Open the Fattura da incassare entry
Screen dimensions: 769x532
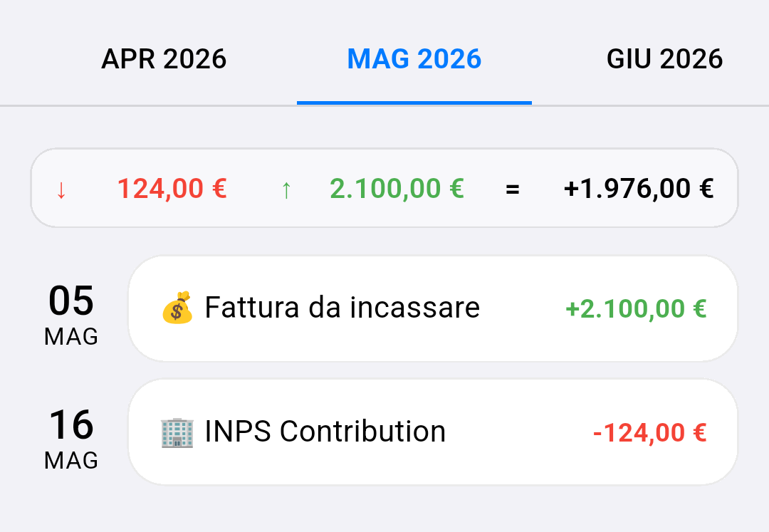(x=433, y=308)
